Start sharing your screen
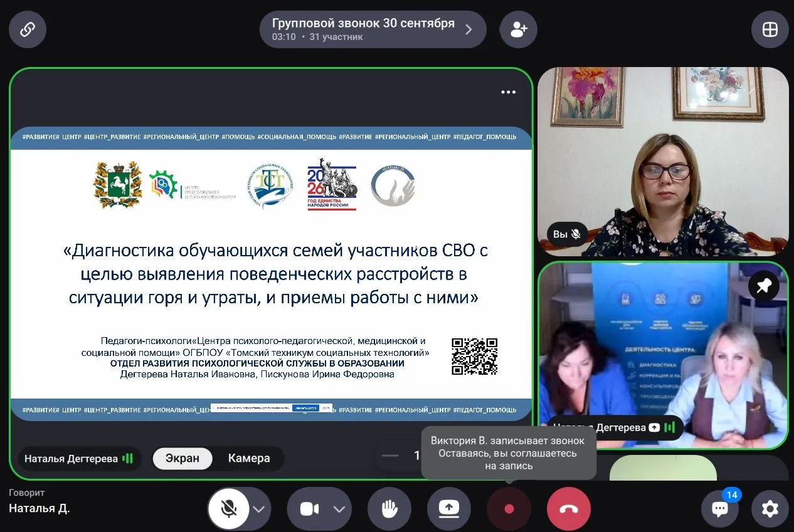This screenshot has width=794, height=532. tap(449, 509)
